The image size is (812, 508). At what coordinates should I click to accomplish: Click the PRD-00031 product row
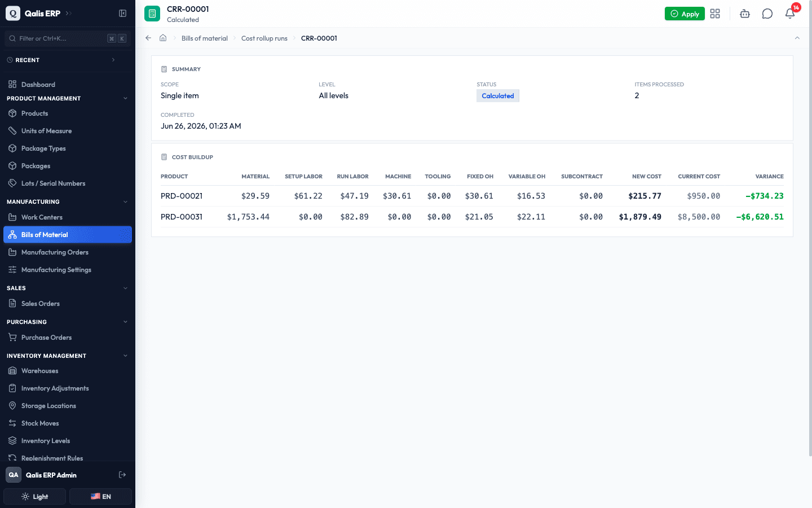click(x=472, y=217)
